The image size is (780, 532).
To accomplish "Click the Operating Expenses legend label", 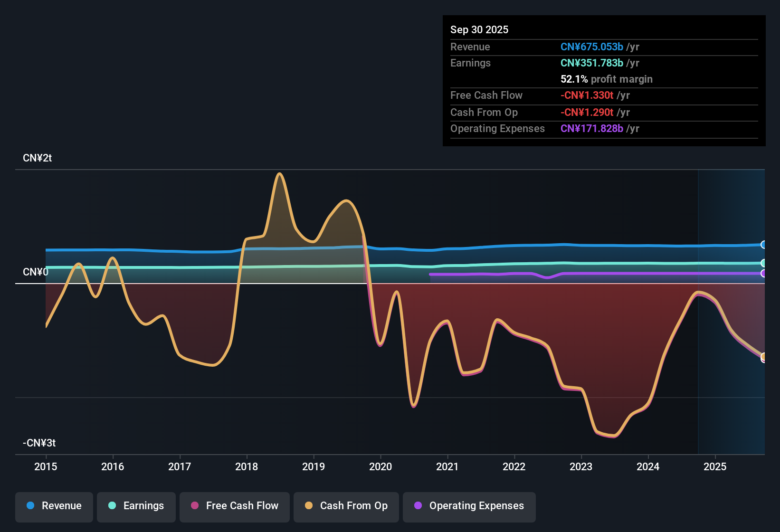I will 476,506.
